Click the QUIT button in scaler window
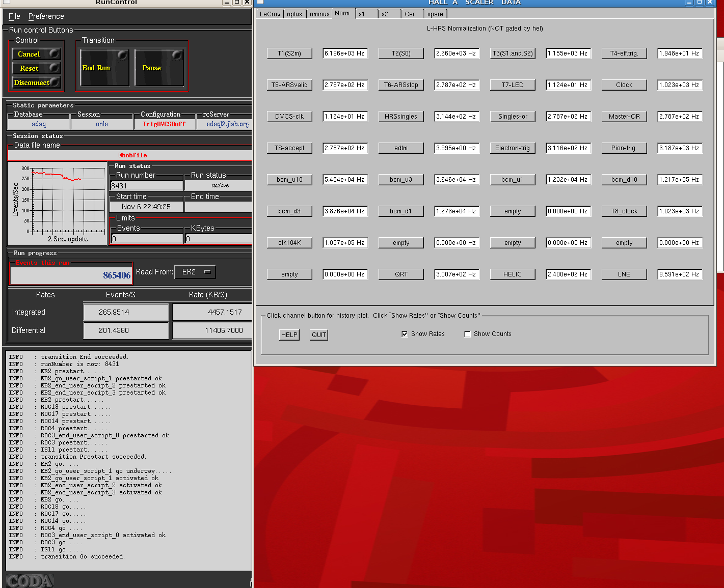 coord(319,334)
